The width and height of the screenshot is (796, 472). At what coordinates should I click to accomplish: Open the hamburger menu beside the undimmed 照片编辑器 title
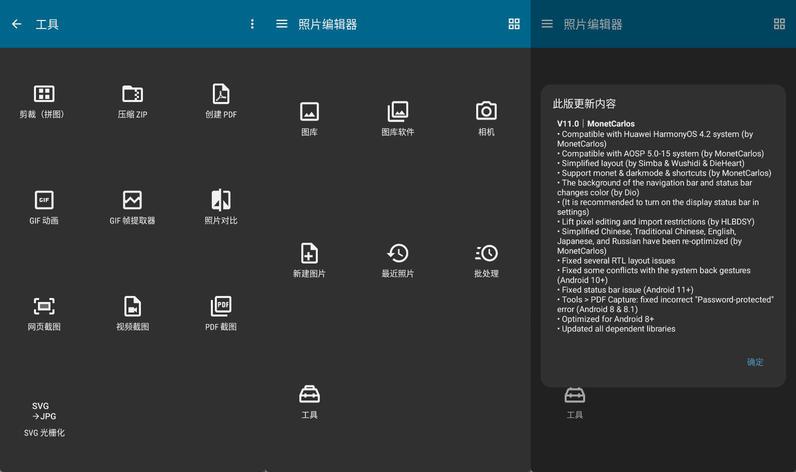click(282, 24)
